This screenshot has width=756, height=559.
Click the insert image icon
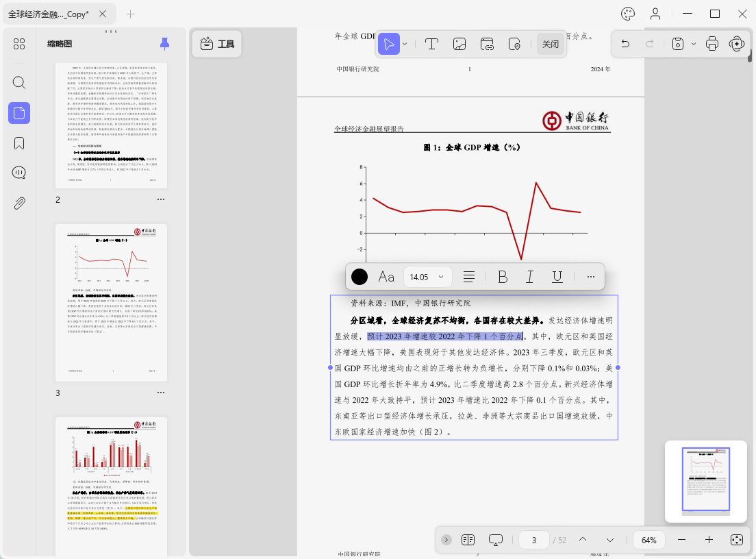[459, 43]
